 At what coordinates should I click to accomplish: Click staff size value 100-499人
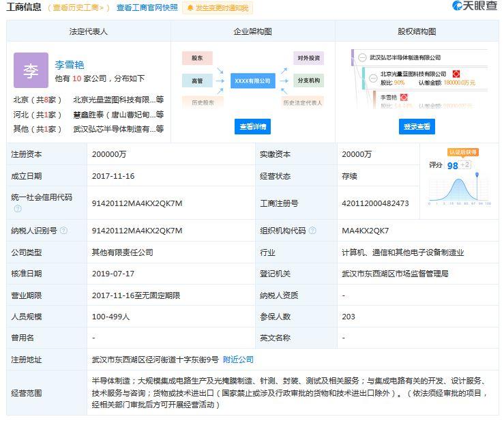111,317
